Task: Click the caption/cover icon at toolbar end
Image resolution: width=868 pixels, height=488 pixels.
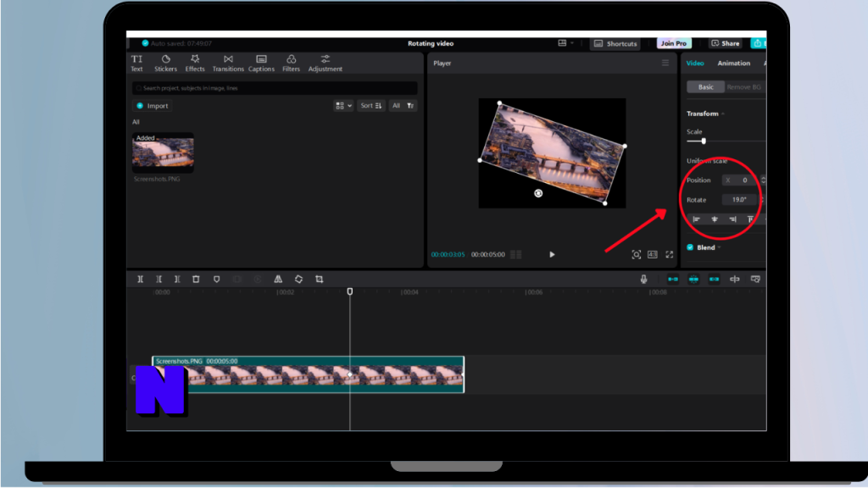Action: (755, 280)
